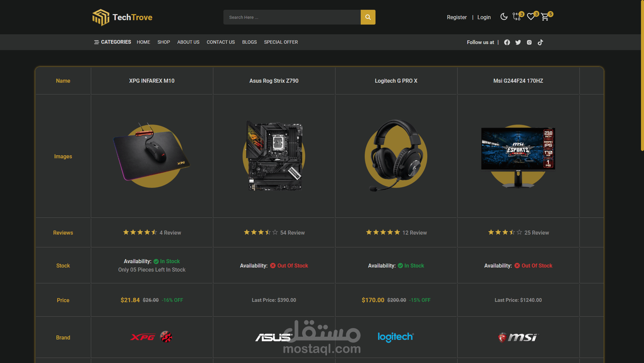Open the About Us page
644x363 pixels.
coord(188,42)
